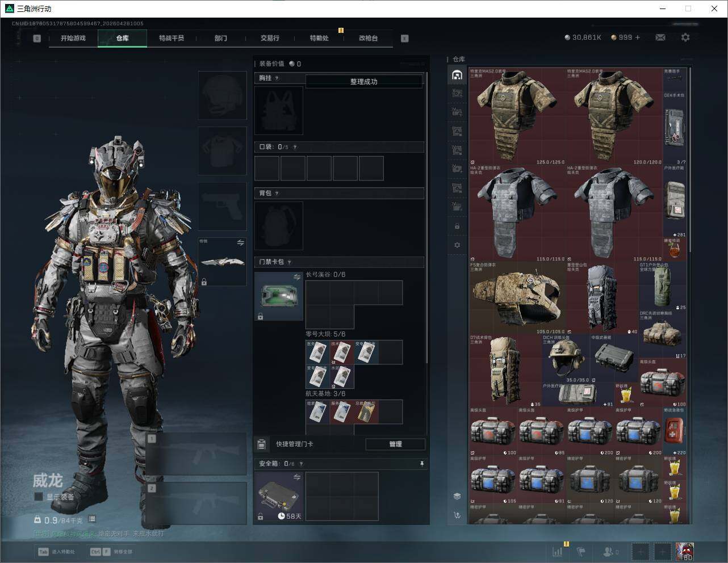Open the help tooltip beside 安全箱
728x563 pixels.
301,464
